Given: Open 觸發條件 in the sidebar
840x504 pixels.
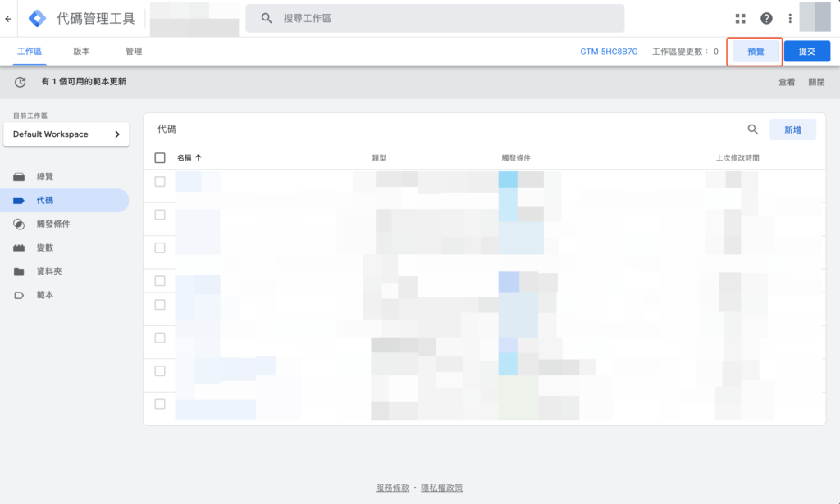Looking at the screenshot, I should tap(53, 225).
